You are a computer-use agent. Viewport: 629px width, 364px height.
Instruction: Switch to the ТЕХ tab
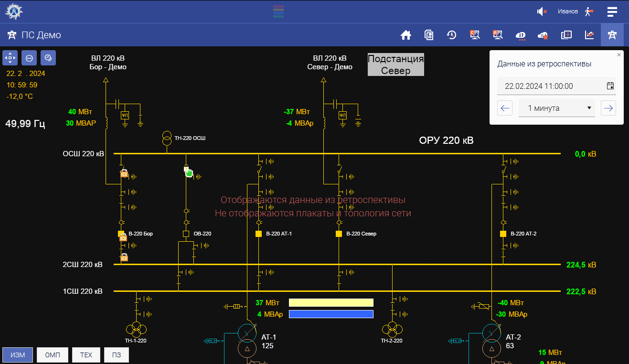click(x=86, y=355)
